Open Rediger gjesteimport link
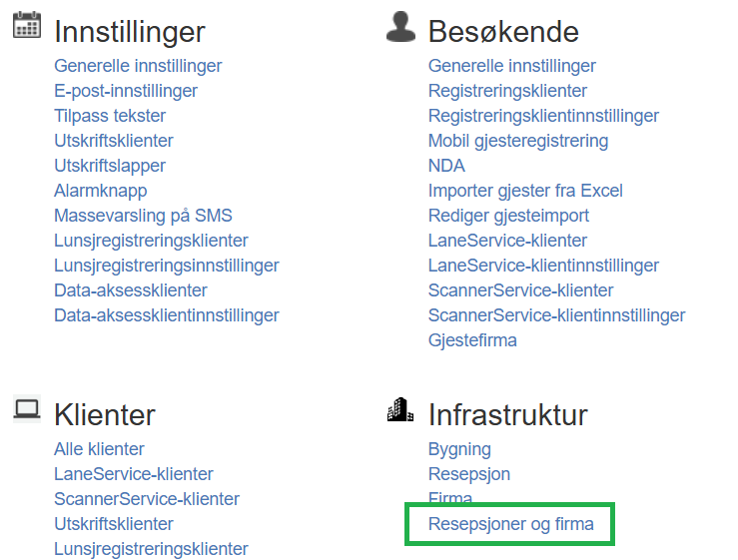The image size is (738, 560). click(508, 216)
